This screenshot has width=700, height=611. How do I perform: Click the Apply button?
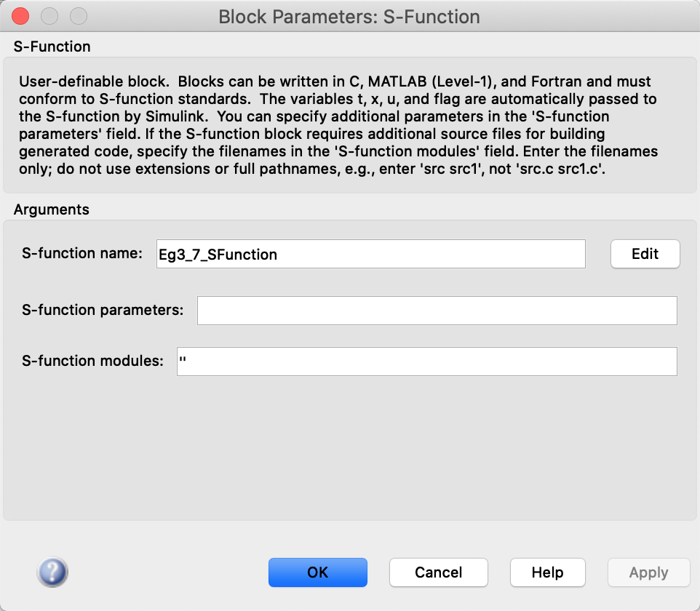(648, 572)
